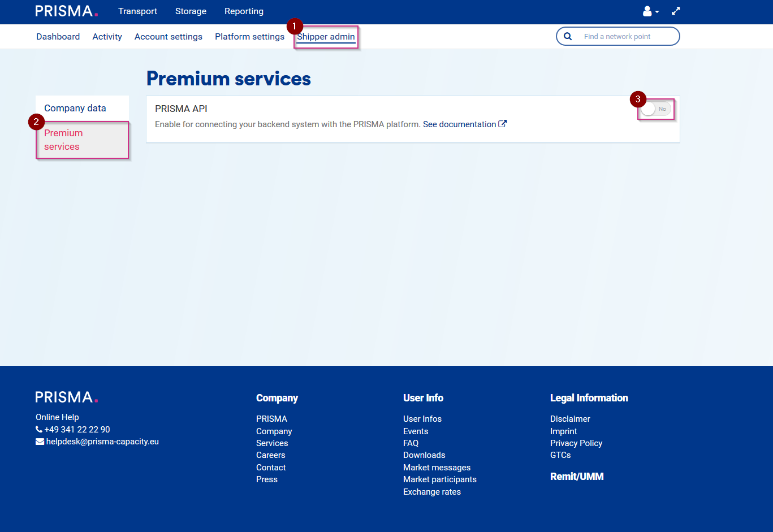Viewport: 773px width, 532px height.
Task: Click the external-link icon beside See documentation
Action: tap(502, 123)
